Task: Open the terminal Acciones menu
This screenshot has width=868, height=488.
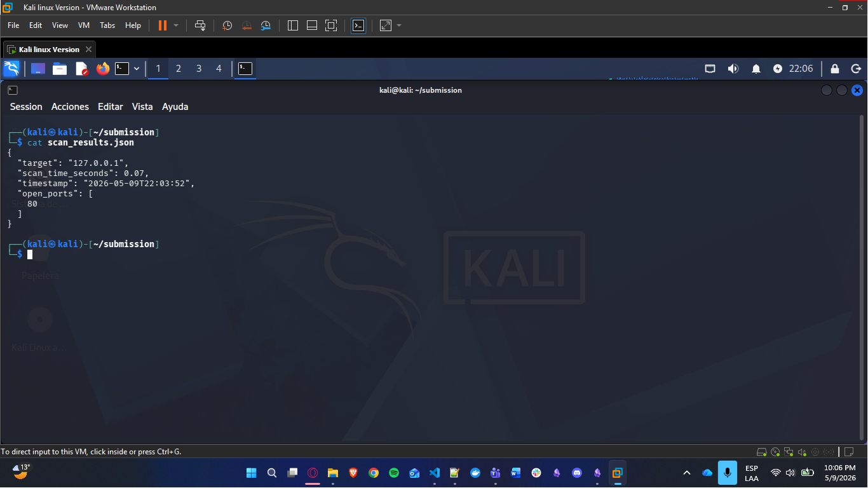Action: coord(70,107)
